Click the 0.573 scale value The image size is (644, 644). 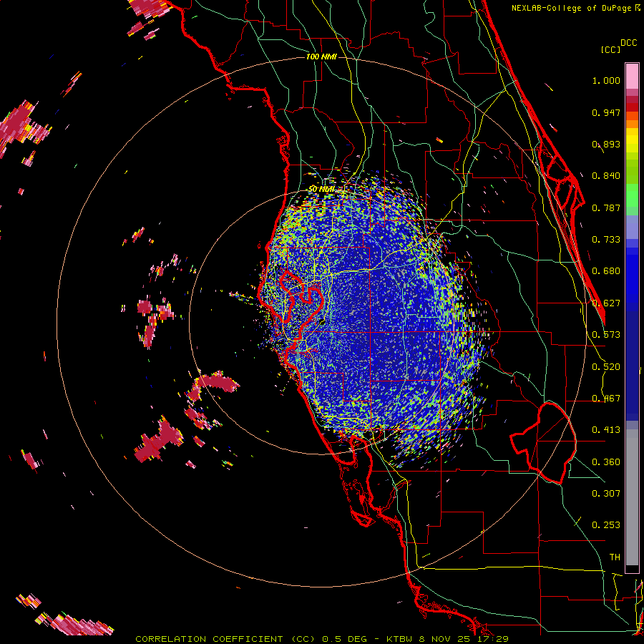606,335
